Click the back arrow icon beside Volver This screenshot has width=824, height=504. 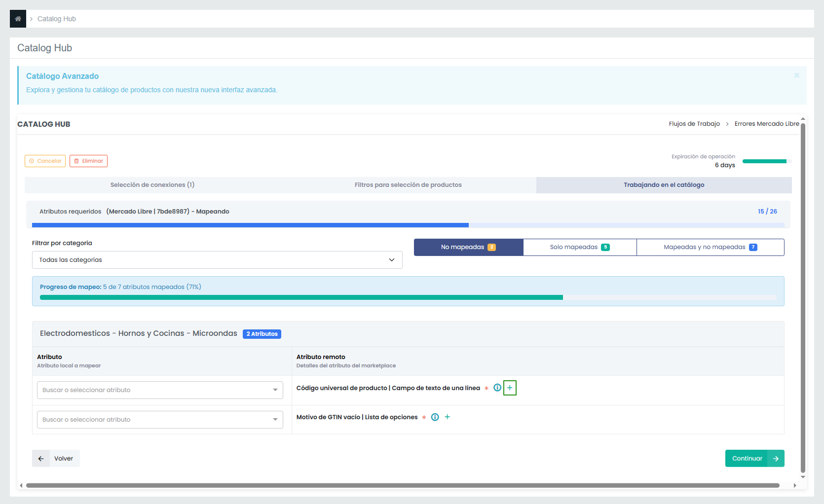[x=41, y=459]
